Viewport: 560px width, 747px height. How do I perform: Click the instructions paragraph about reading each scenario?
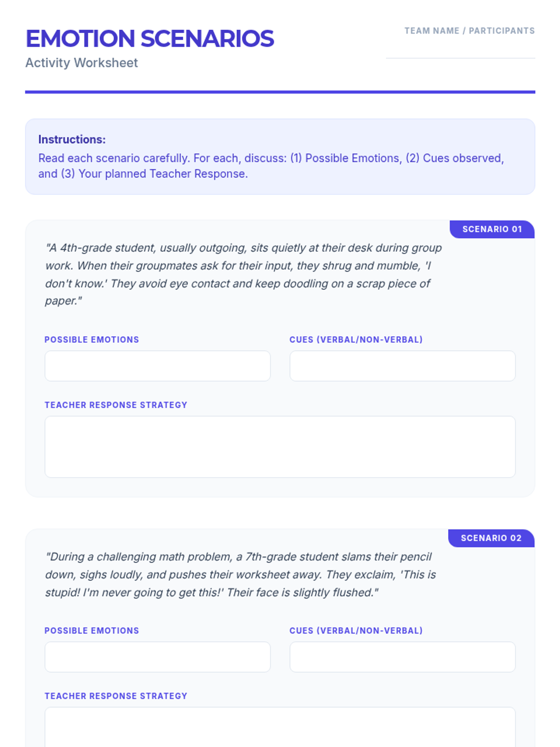coord(271,166)
